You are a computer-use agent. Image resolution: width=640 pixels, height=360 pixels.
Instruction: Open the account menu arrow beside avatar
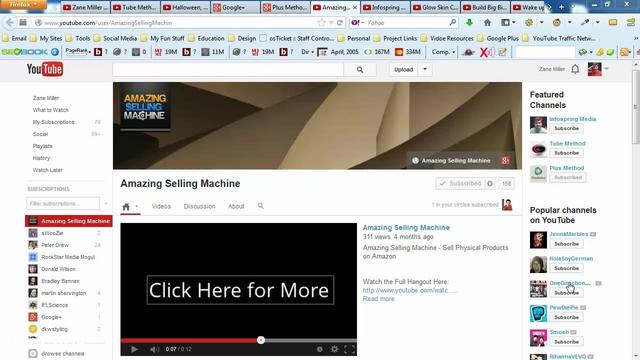[607, 69]
